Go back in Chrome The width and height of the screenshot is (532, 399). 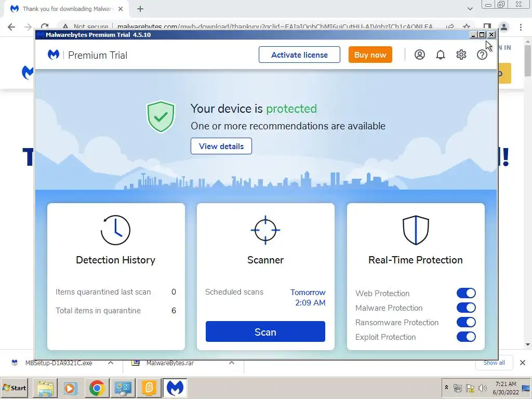click(11, 27)
